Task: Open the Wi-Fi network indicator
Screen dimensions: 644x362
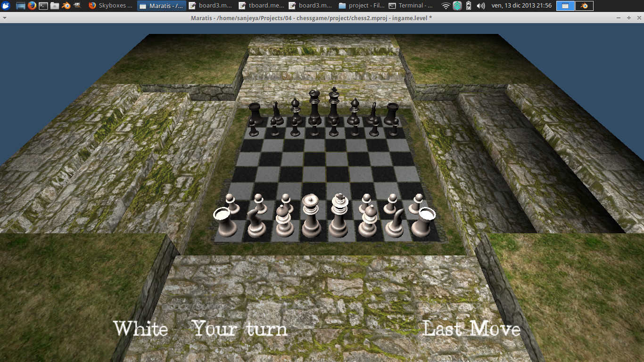Action: (x=446, y=6)
